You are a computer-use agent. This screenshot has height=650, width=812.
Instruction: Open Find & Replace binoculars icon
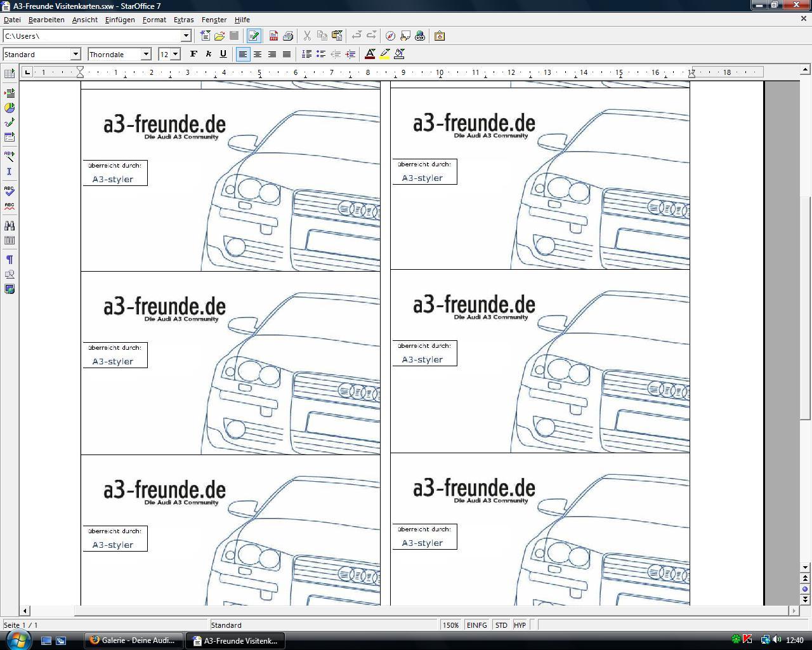coord(10,225)
